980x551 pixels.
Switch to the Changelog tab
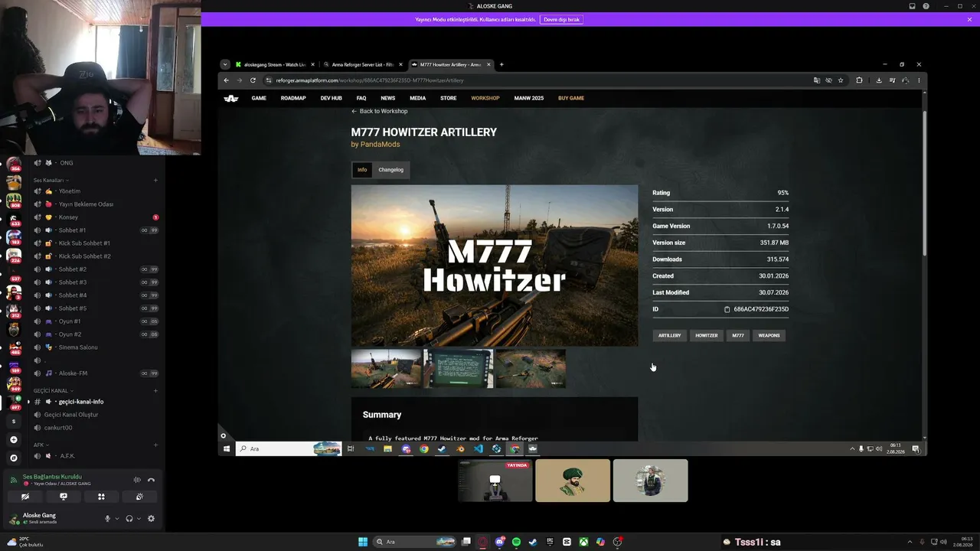point(390,170)
